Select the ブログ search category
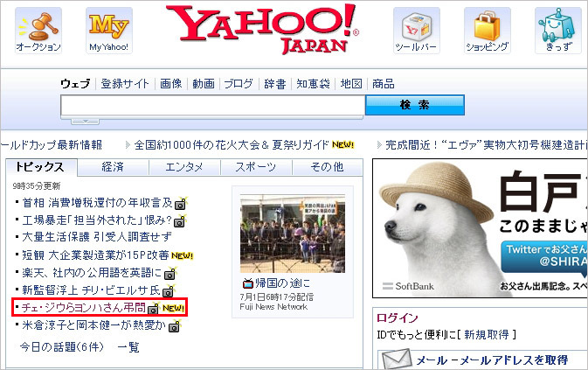The height and width of the screenshot is (370, 588). point(239,84)
